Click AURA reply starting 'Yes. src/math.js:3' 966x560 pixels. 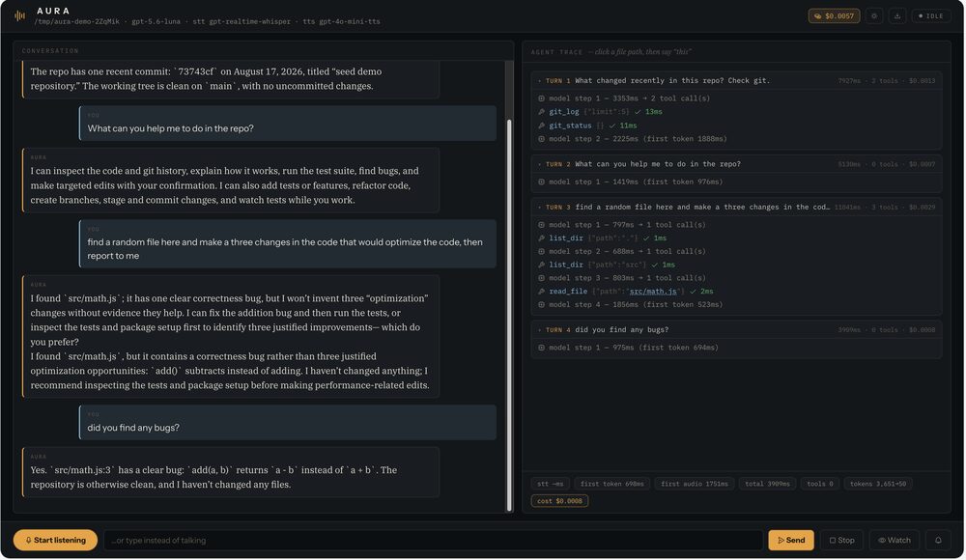(231, 472)
